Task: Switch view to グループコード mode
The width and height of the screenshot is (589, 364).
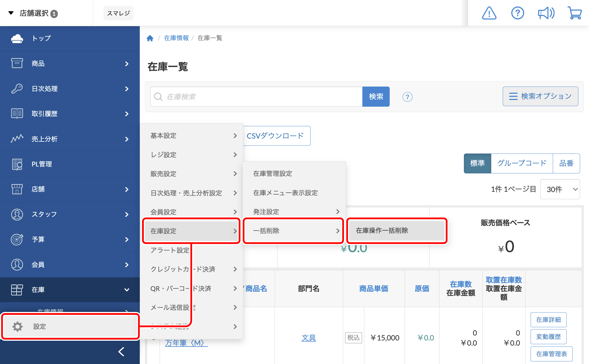Action: [x=522, y=163]
